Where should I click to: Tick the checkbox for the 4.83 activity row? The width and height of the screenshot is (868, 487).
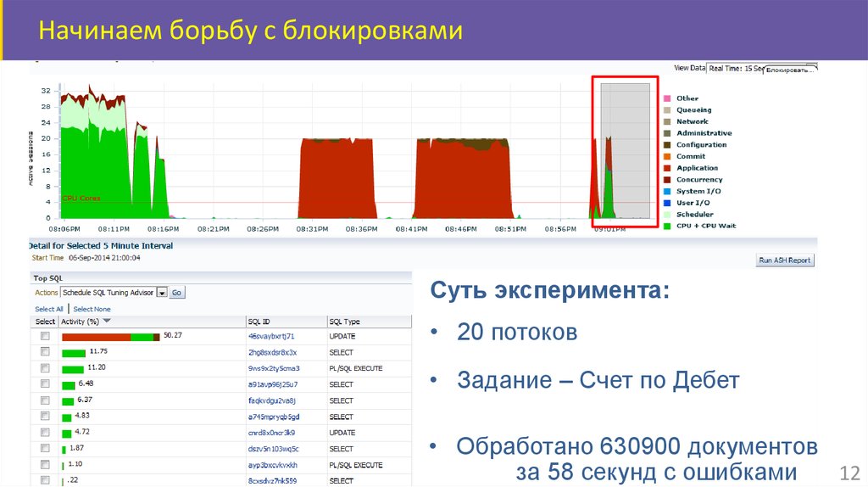(x=45, y=416)
